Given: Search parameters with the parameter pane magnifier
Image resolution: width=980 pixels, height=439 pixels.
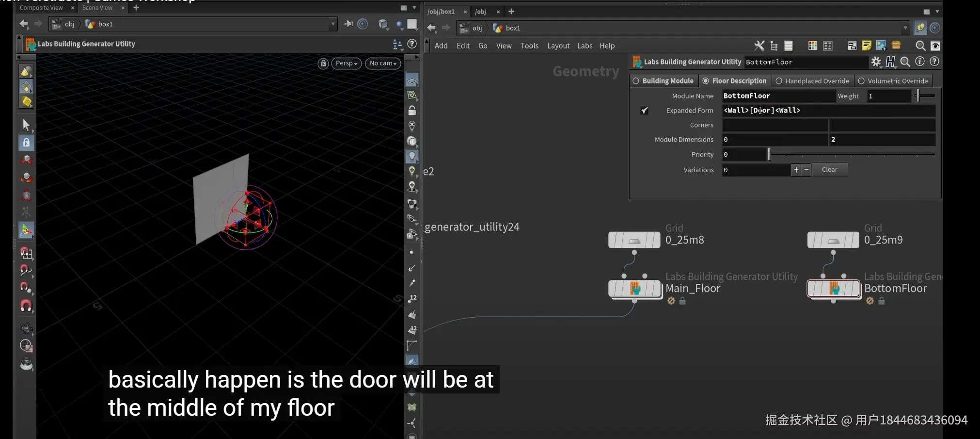Looking at the screenshot, I should [905, 62].
